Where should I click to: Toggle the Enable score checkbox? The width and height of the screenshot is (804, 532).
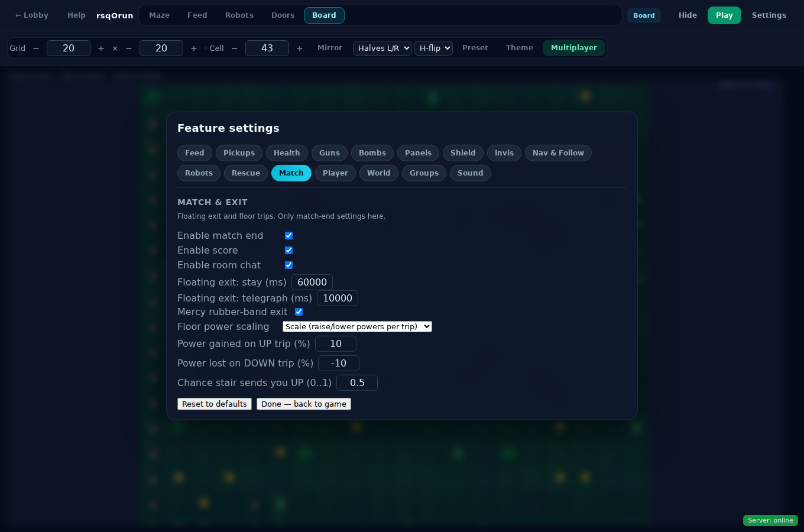289,250
